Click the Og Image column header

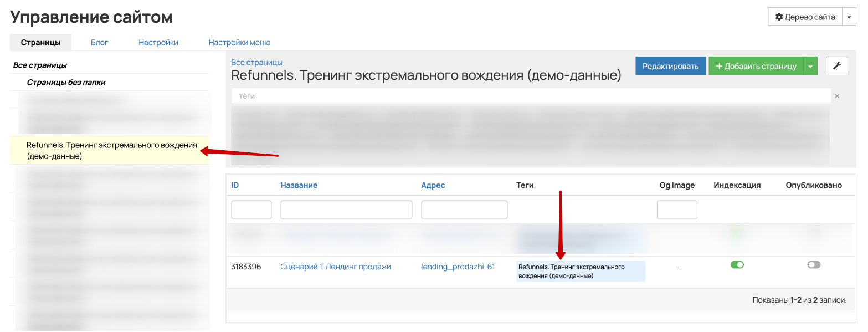pyautogui.click(x=677, y=185)
